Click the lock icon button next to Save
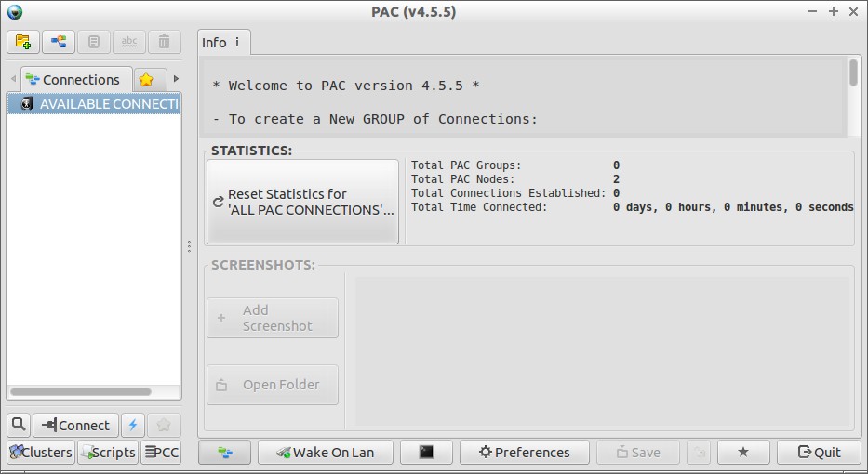This screenshot has height=474, width=868. [700, 453]
